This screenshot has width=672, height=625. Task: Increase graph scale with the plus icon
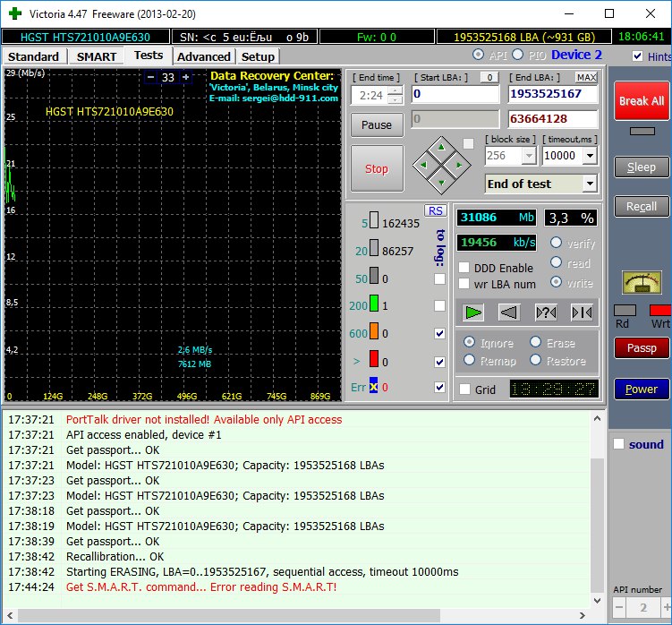click(x=186, y=78)
